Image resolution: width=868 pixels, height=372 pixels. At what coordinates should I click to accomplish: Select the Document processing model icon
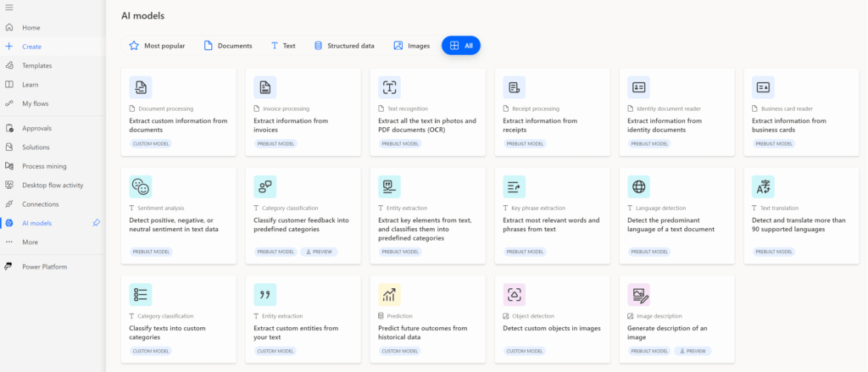[x=141, y=87]
